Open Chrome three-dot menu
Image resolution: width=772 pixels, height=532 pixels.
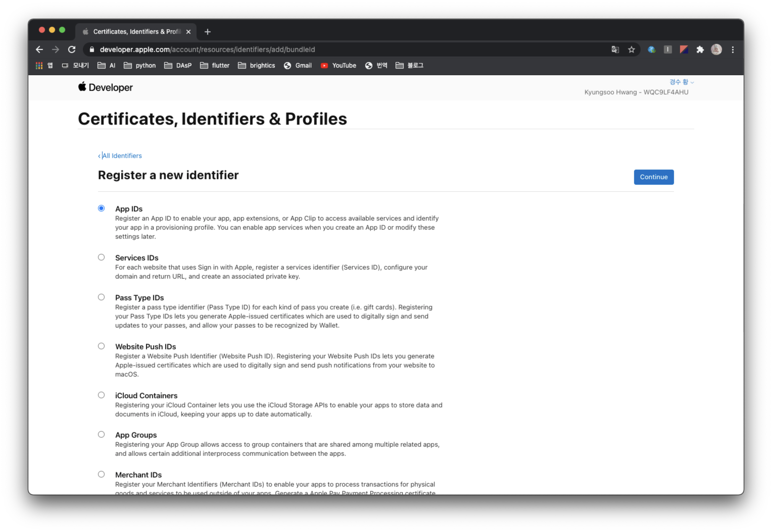coord(733,50)
